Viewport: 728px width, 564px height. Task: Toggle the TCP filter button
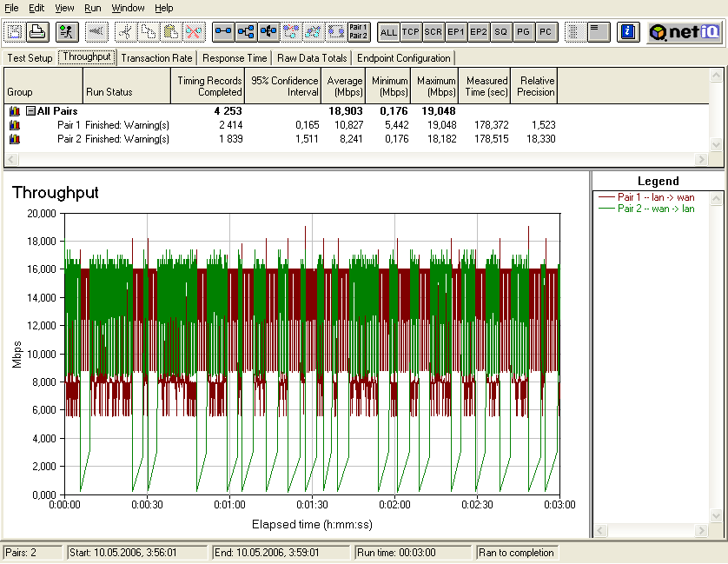click(411, 32)
